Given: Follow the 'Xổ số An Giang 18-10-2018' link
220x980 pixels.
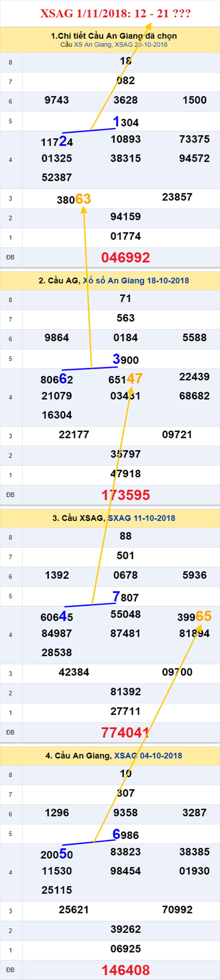Looking at the screenshot, I should pyautogui.click(x=136, y=281).
